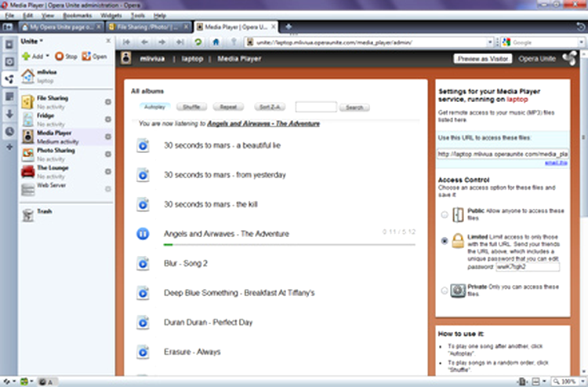
Task: Add panel with plus icon in sidebar
Action: 9,147
